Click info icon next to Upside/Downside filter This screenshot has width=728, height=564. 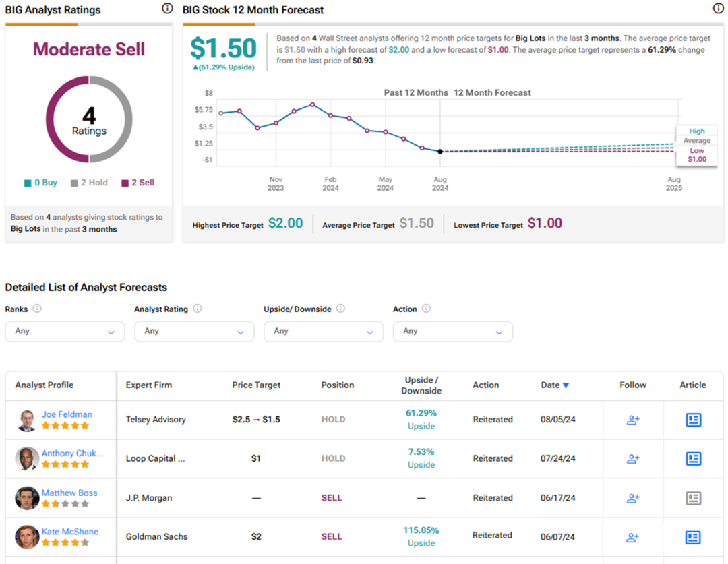click(x=340, y=308)
